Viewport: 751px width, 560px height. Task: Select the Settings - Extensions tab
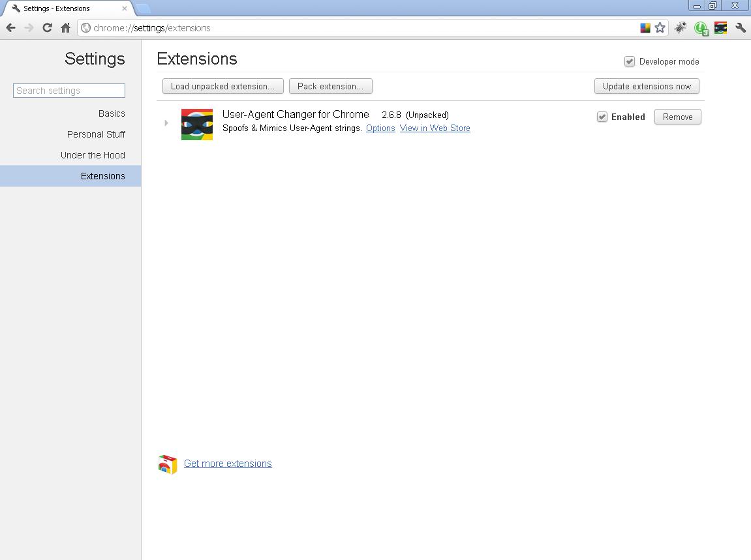pos(67,8)
